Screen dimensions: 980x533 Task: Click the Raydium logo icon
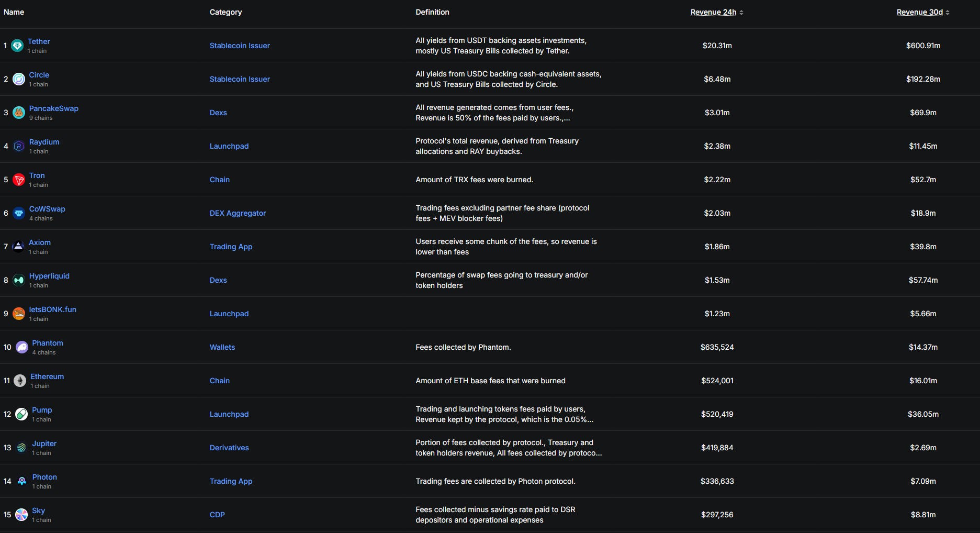pyautogui.click(x=19, y=146)
